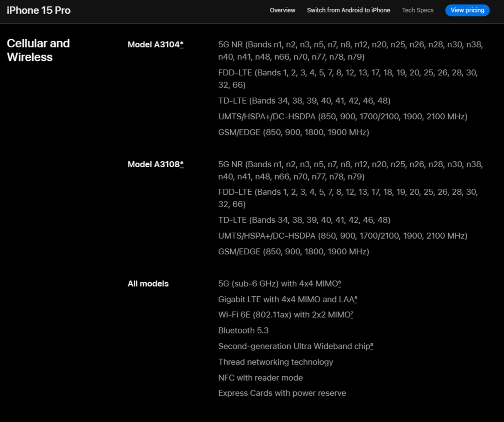Click 5G NR bands text under Model A3104

click(350, 51)
